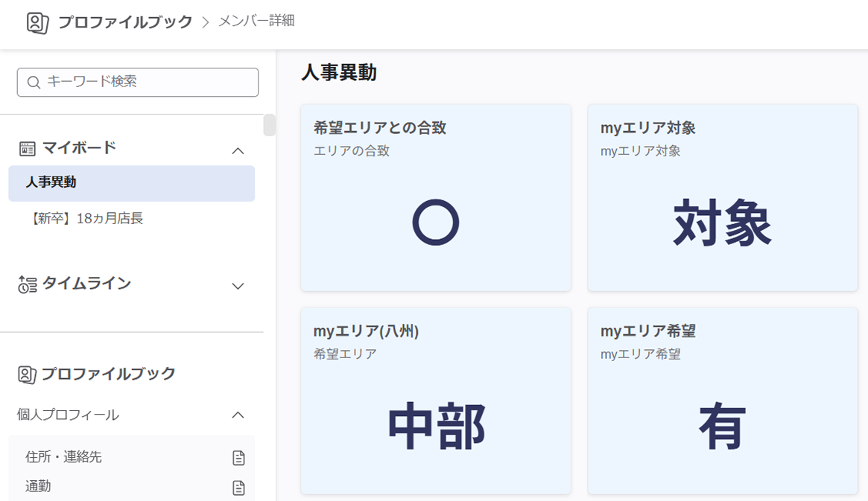The height and width of the screenshot is (501, 868).
Task: Click the タイムライン section title
Action: click(x=86, y=283)
